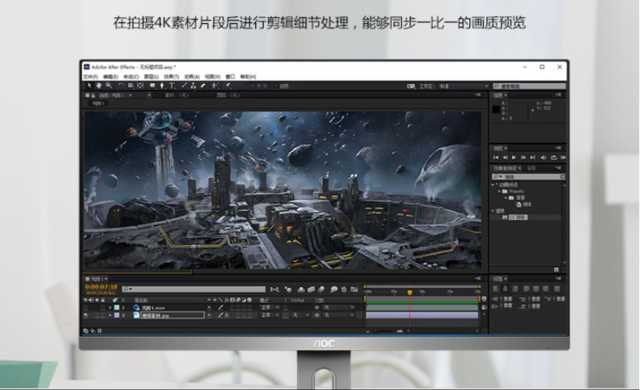Viewport: 640px width, 390px height.
Task: Play the composition in Preview panel
Action: point(514,157)
